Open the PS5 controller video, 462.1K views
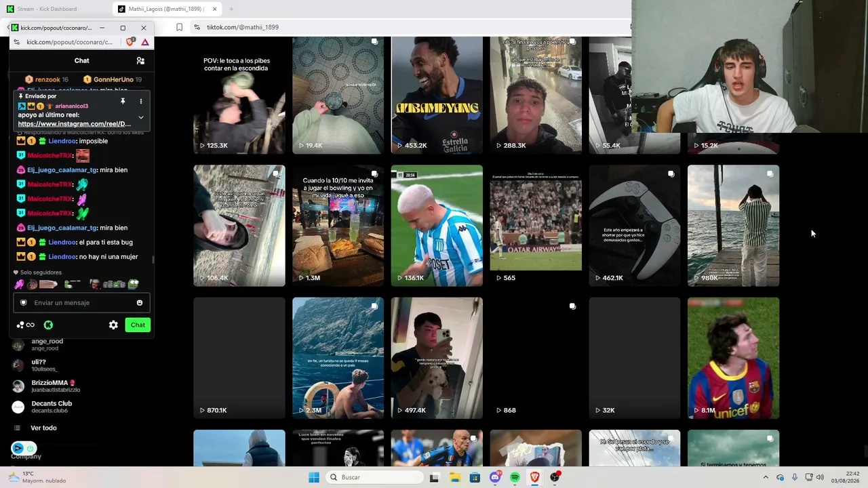 (x=635, y=226)
